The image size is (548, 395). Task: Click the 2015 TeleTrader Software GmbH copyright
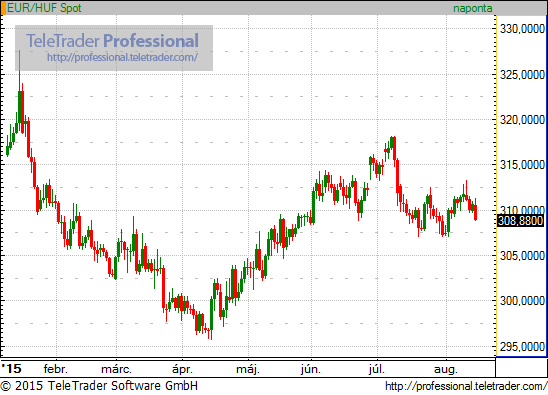pos(99,386)
